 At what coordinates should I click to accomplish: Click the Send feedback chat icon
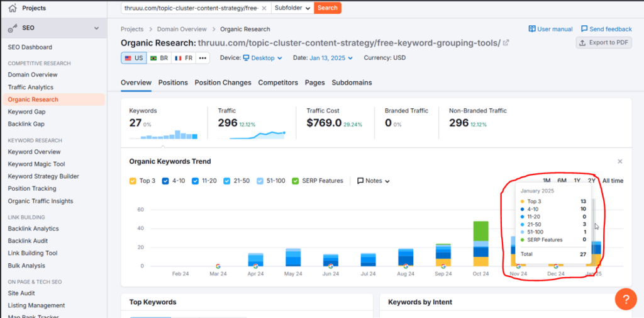[584, 29]
